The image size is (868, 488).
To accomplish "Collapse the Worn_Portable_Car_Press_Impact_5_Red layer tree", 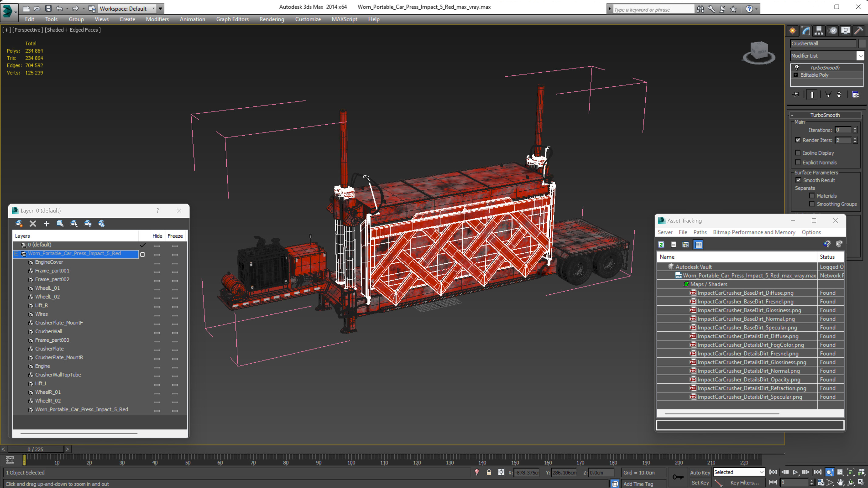I will click(x=16, y=254).
